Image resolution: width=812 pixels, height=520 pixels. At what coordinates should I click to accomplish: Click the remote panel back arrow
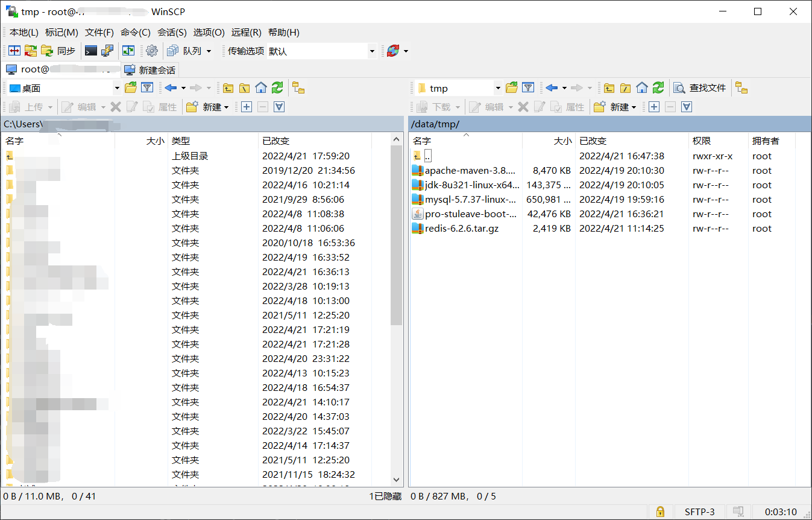pos(552,88)
